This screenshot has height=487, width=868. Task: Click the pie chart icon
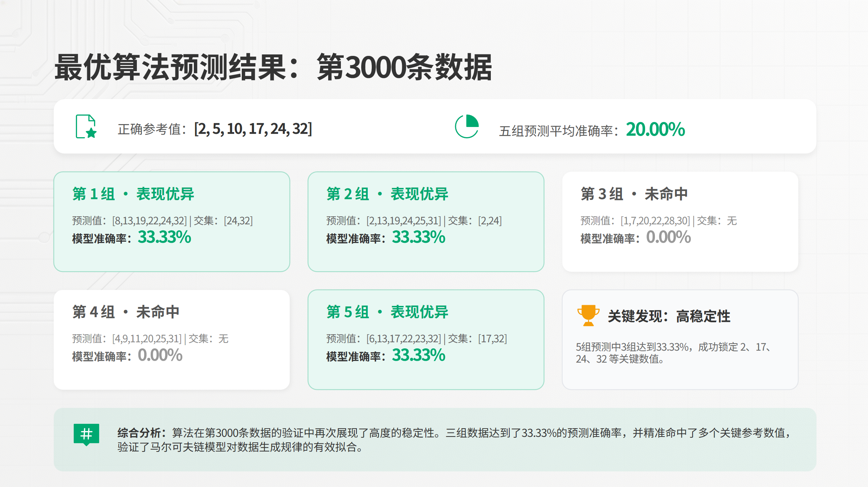click(x=467, y=126)
